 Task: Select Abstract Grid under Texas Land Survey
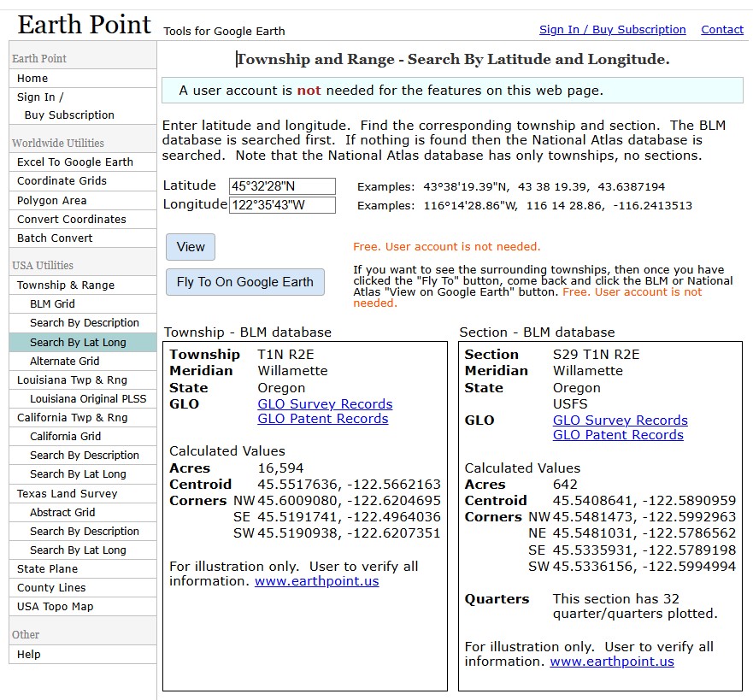[x=62, y=512]
